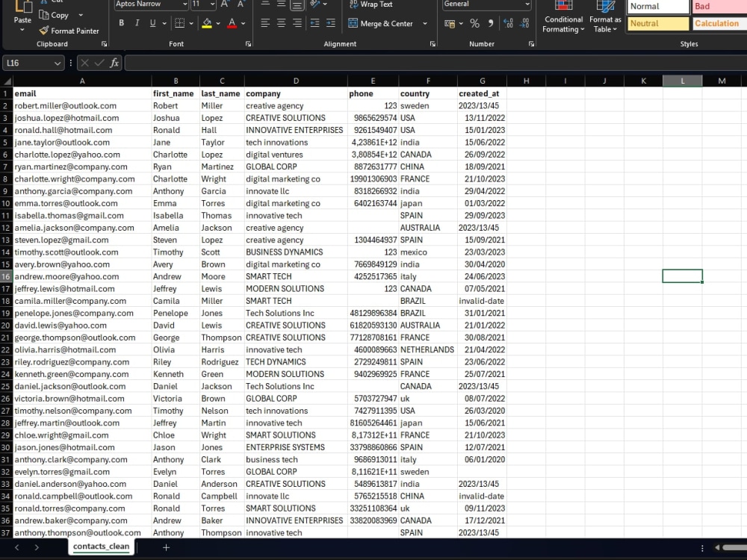
Task: Align text to the left
Action: [x=265, y=23]
